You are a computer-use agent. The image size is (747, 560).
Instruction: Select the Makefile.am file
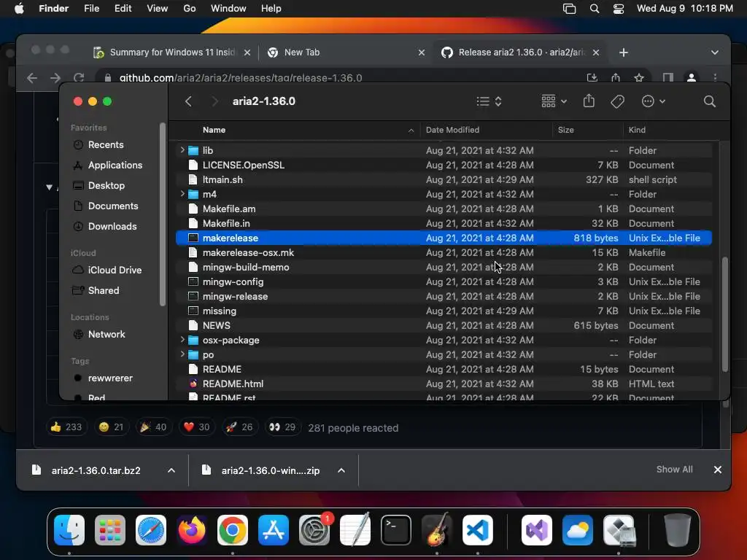[x=444, y=209]
